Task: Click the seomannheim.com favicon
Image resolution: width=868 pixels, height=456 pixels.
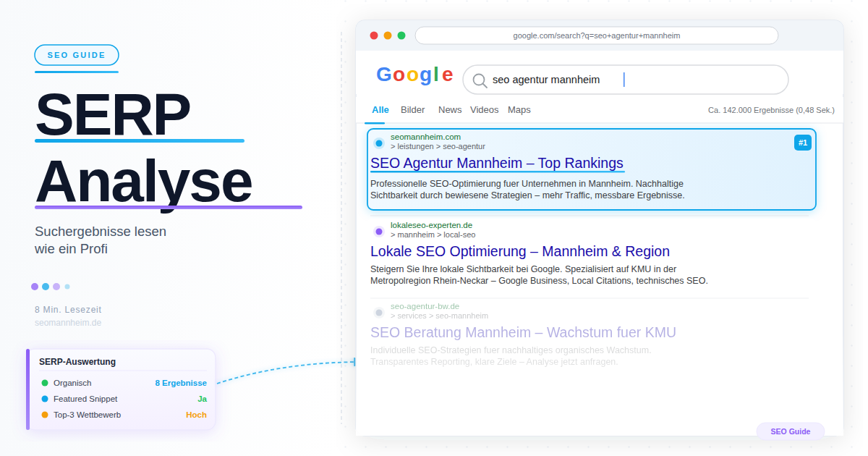Action: pyautogui.click(x=378, y=143)
